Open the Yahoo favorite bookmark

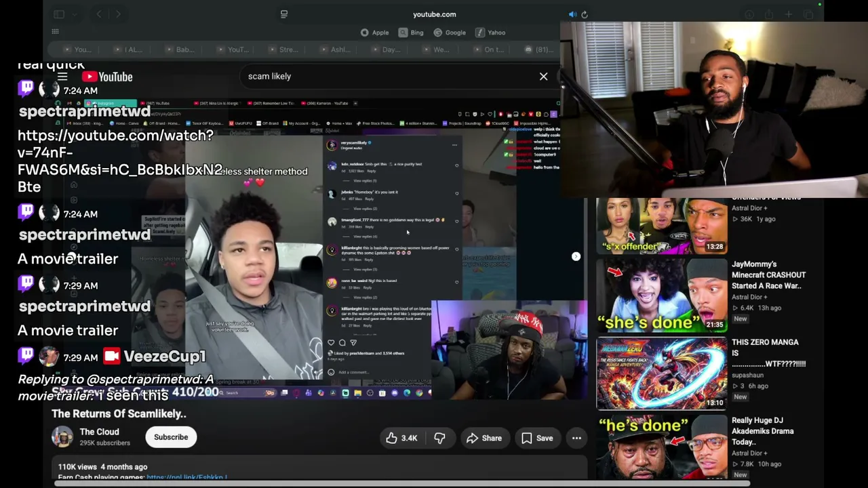coord(490,33)
